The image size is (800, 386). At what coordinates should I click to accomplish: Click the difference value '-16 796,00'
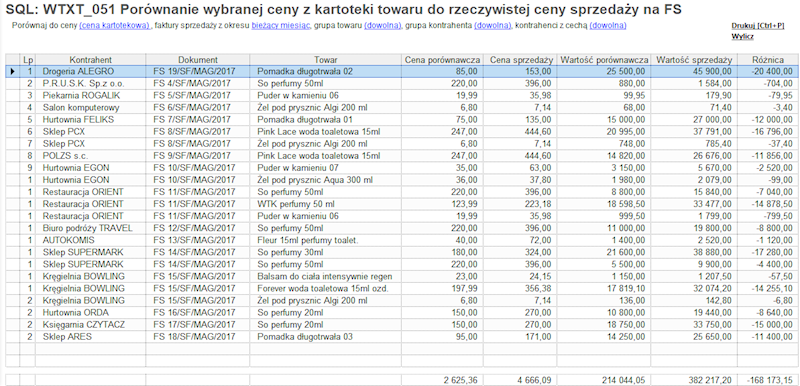click(768, 132)
